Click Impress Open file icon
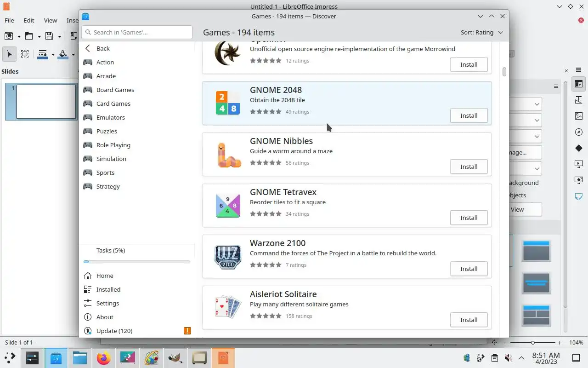588x368 pixels. click(x=29, y=36)
